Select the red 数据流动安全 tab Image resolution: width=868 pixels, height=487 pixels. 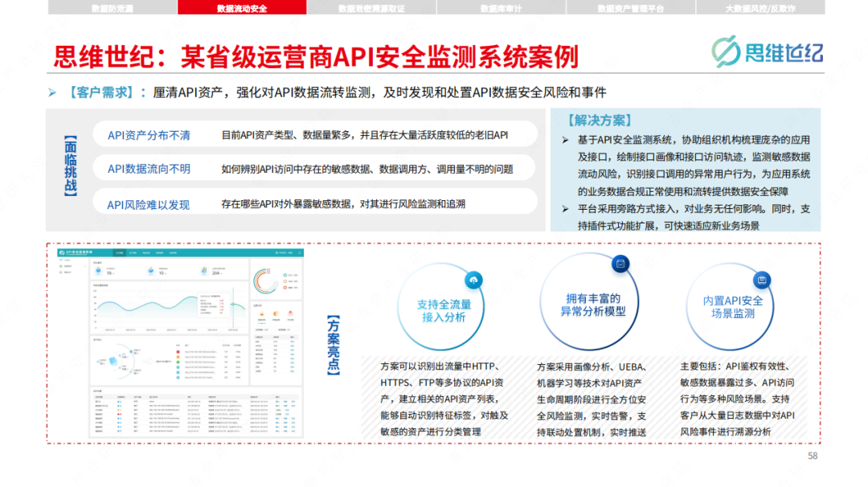242,8
